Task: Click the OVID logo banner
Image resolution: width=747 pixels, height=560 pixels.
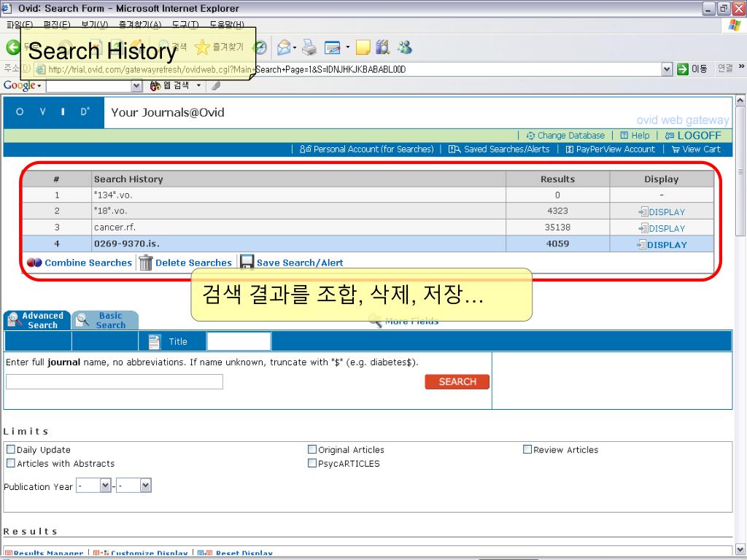Action: coord(53,112)
